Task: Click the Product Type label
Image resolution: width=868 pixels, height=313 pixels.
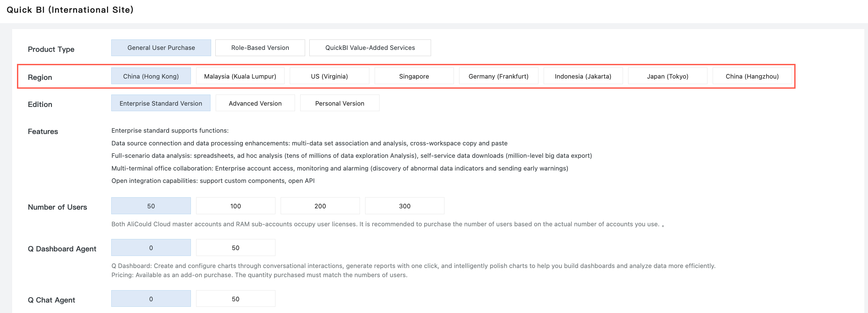Action: coord(51,49)
